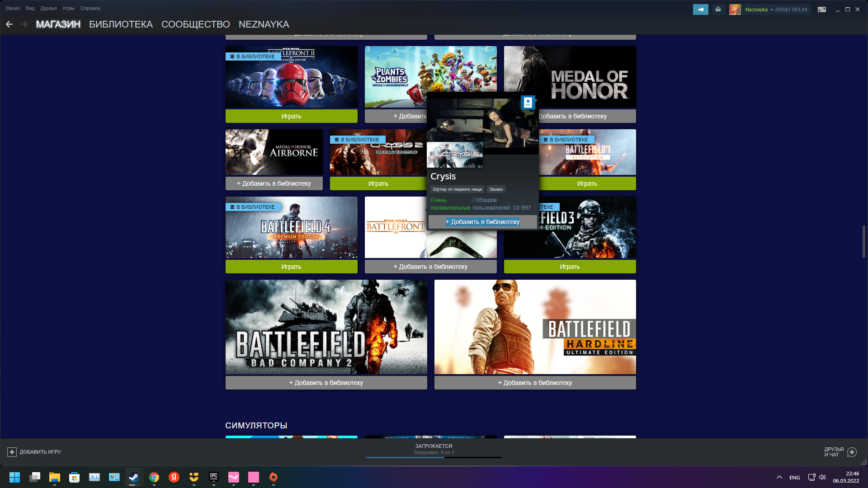The width and height of the screenshot is (868, 488).
Task: Click the Crysis title in popup
Action: coord(443,176)
